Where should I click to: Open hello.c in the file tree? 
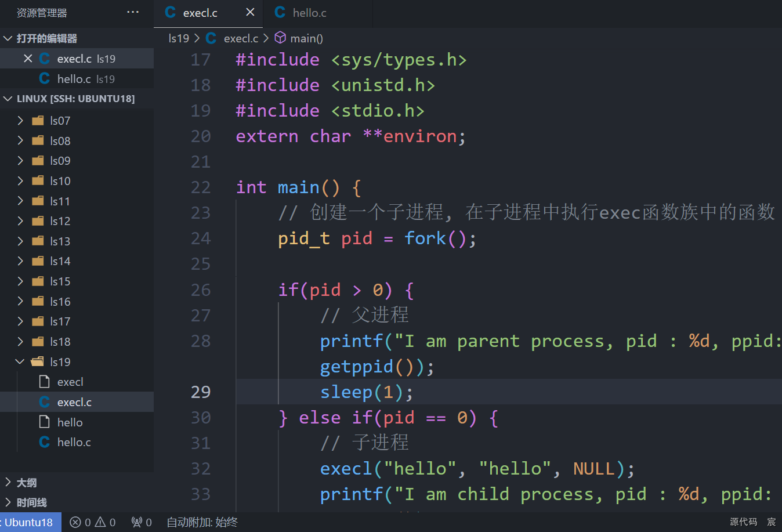[x=77, y=442]
